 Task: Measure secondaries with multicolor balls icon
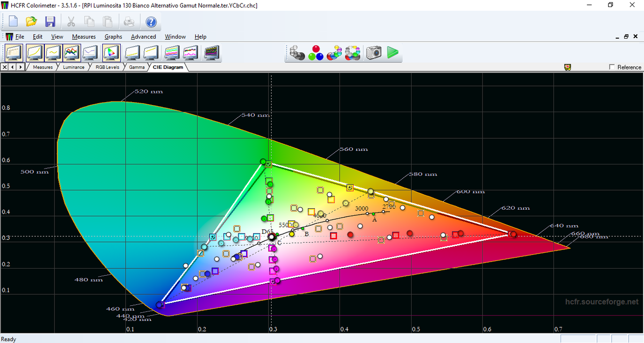tap(335, 52)
